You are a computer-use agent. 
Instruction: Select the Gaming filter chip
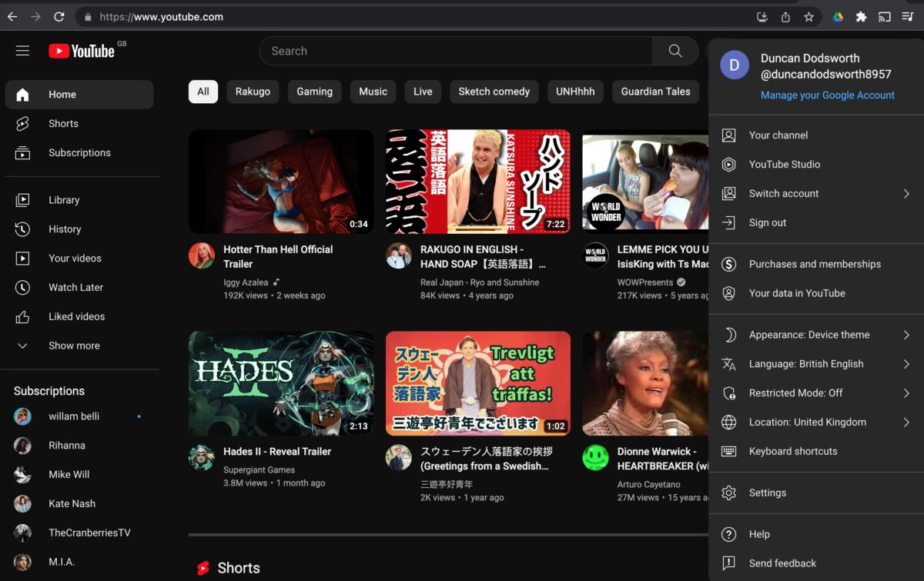pyautogui.click(x=315, y=92)
